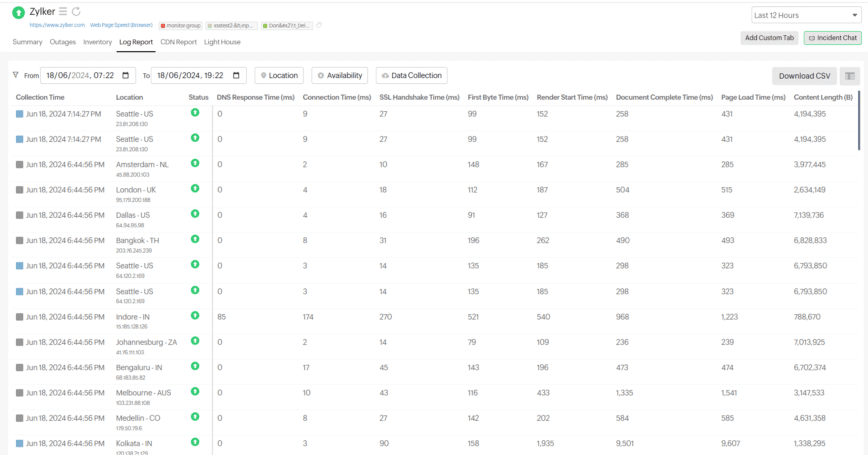Image resolution: width=868 pixels, height=455 pixels.
Task: Click the Download CSV button
Action: pos(804,76)
